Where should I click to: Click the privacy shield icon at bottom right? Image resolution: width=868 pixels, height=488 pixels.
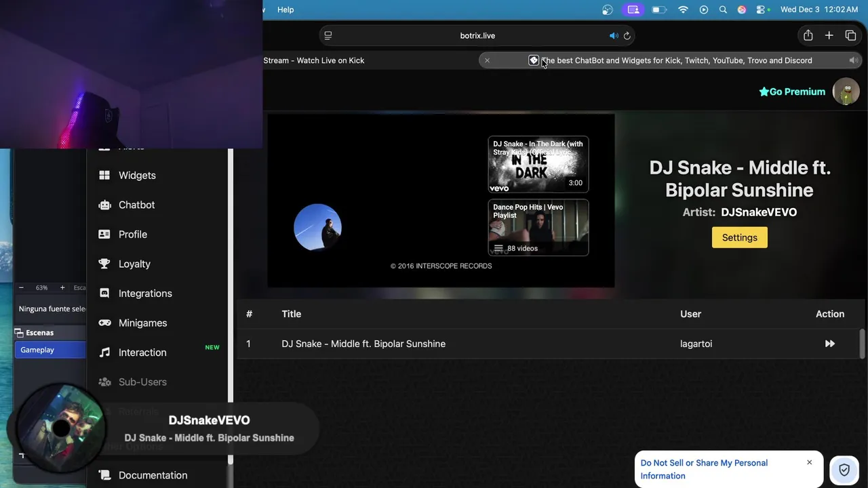click(x=844, y=470)
